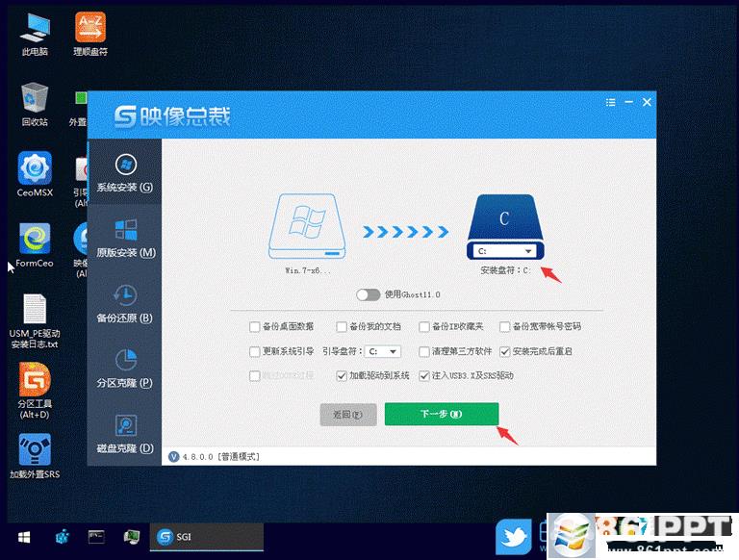Image resolution: width=739 pixels, height=560 pixels.
Task: Click the blue C target drive icon
Action: pyautogui.click(x=505, y=217)
